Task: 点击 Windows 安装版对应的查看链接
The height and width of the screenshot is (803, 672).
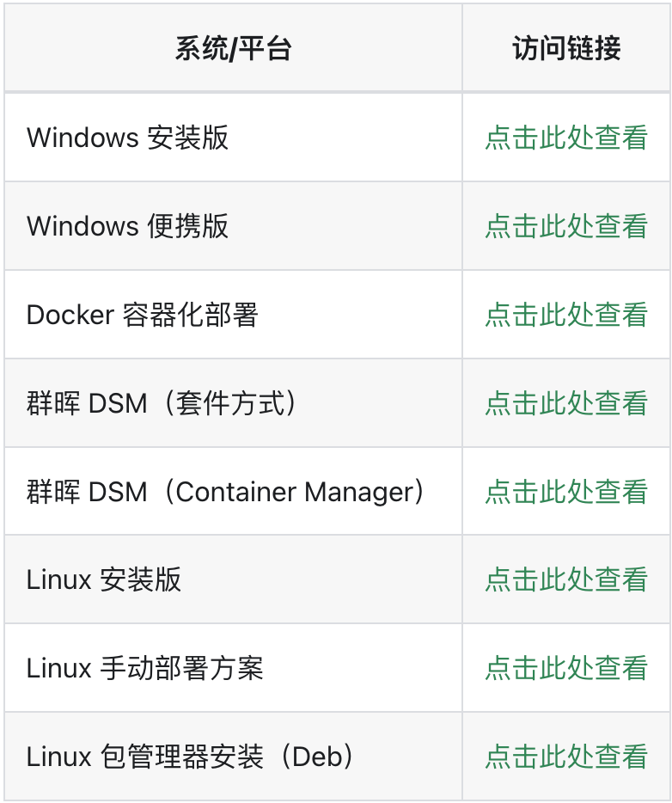Action: point(565,138)
